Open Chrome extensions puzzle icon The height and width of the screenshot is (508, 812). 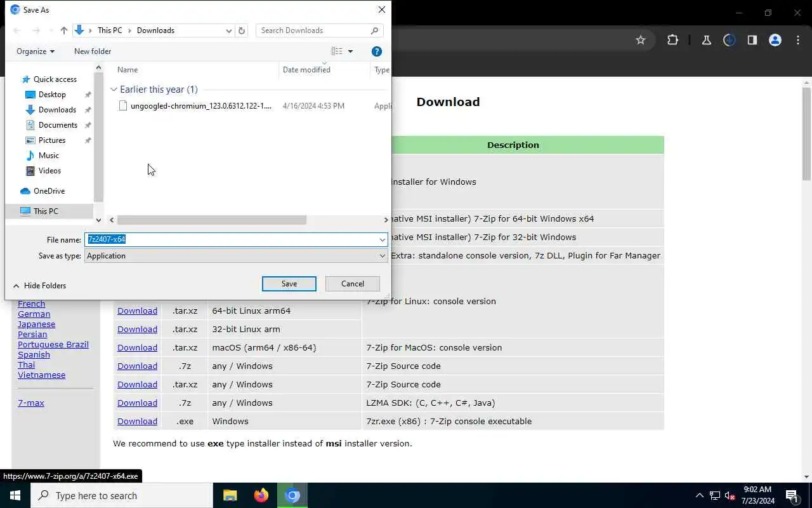pos(673,40)
